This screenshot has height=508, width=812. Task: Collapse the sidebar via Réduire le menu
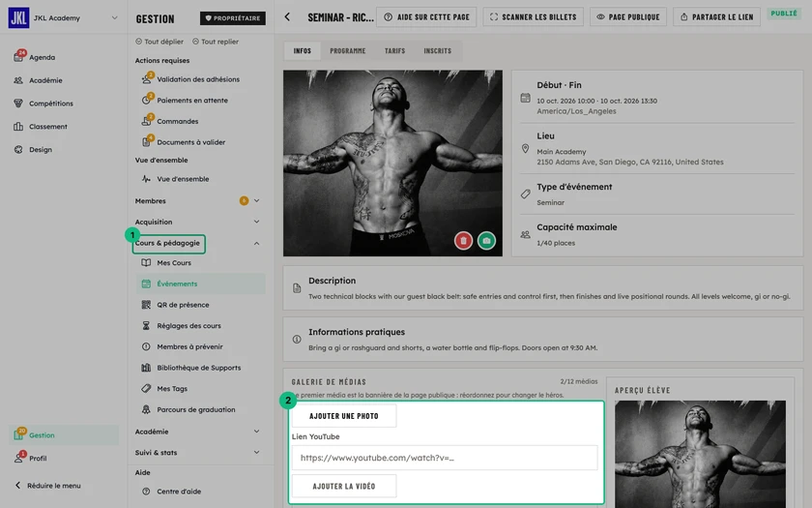click(x=47, y=486)
